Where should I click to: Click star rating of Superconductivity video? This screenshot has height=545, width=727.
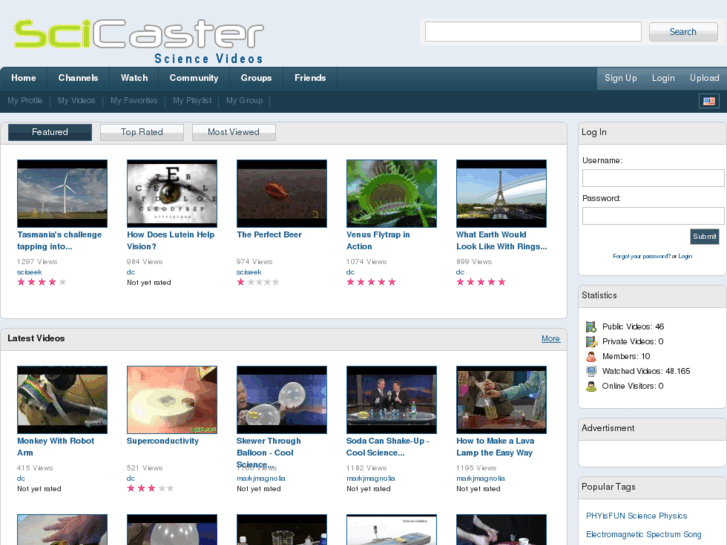(x=150, y=488)
